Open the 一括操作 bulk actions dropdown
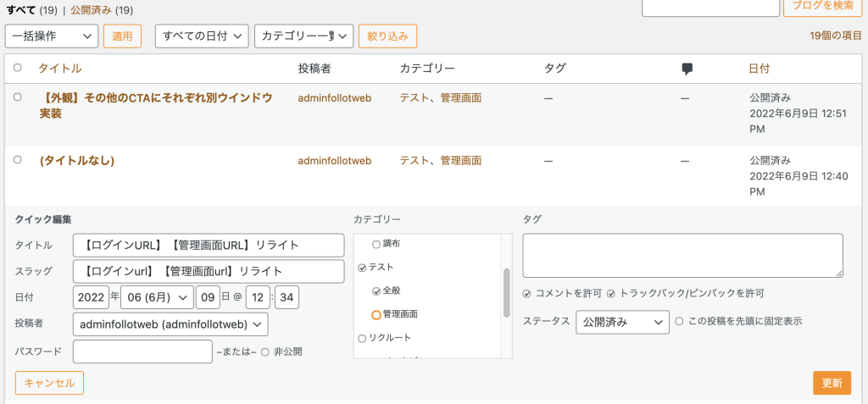The image size is (868, 404). [x=52, y=36]
